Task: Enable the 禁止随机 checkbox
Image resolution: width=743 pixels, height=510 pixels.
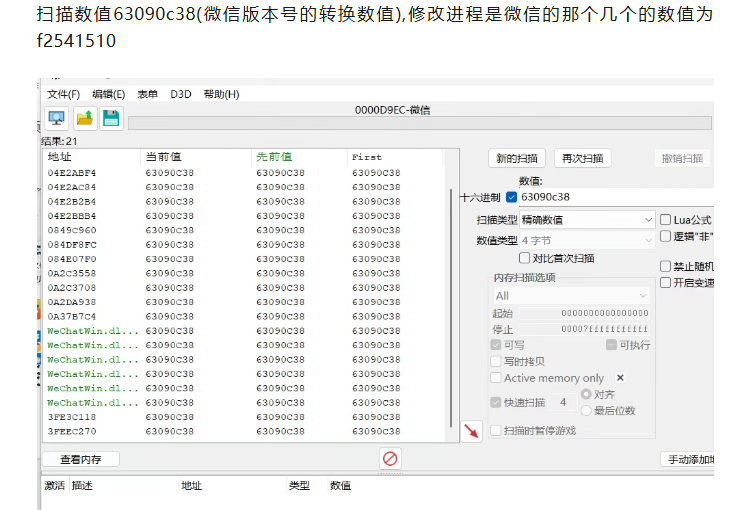Action: coord(665,266)
